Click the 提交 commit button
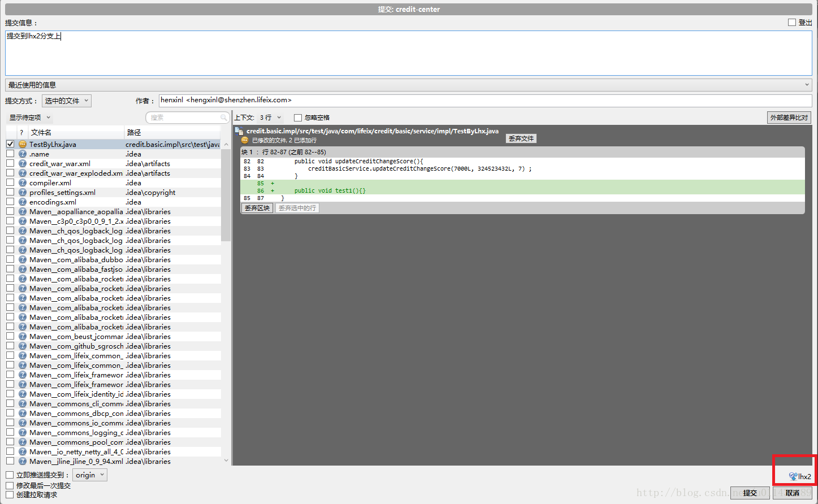The image size is (818, 504). pyautogui.click(x=750, y=493)
